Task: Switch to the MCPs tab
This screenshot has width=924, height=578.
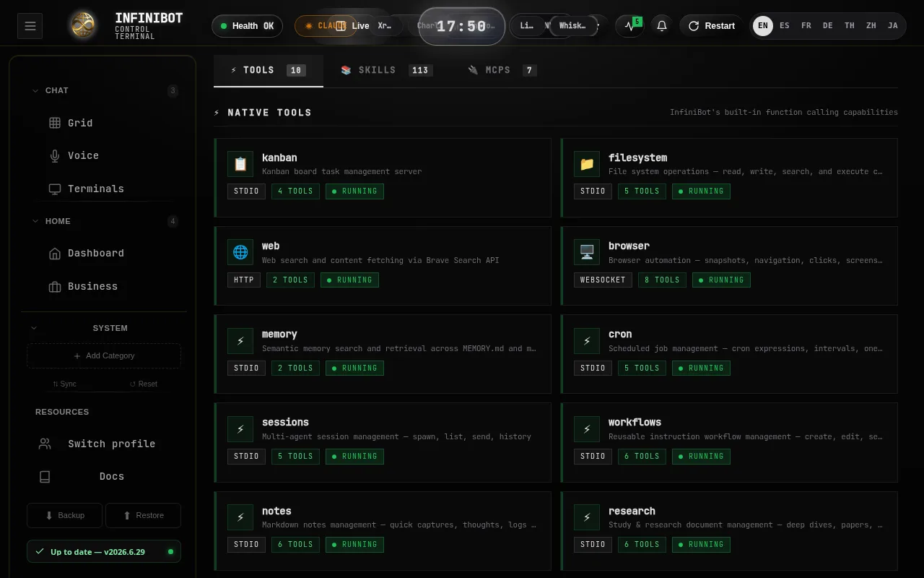Action: click(x=502, y=70)
